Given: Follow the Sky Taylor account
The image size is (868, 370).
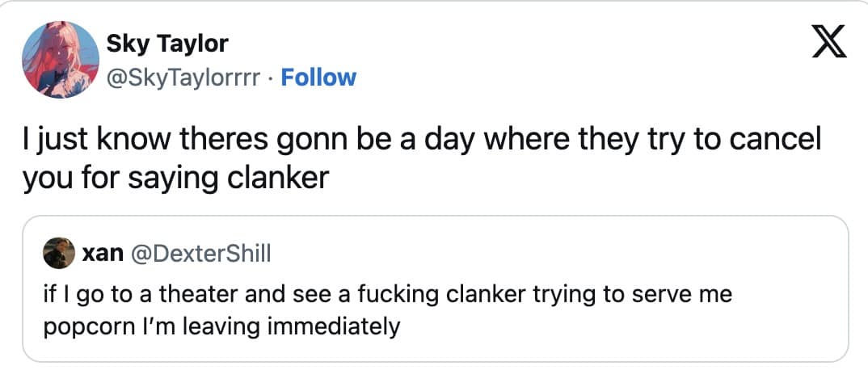Looking at the screenshot, I should 318,78.
